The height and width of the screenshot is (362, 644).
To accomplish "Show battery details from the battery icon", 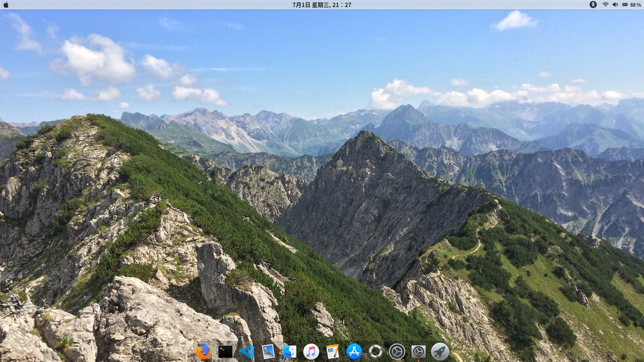I will coord(625,5).
